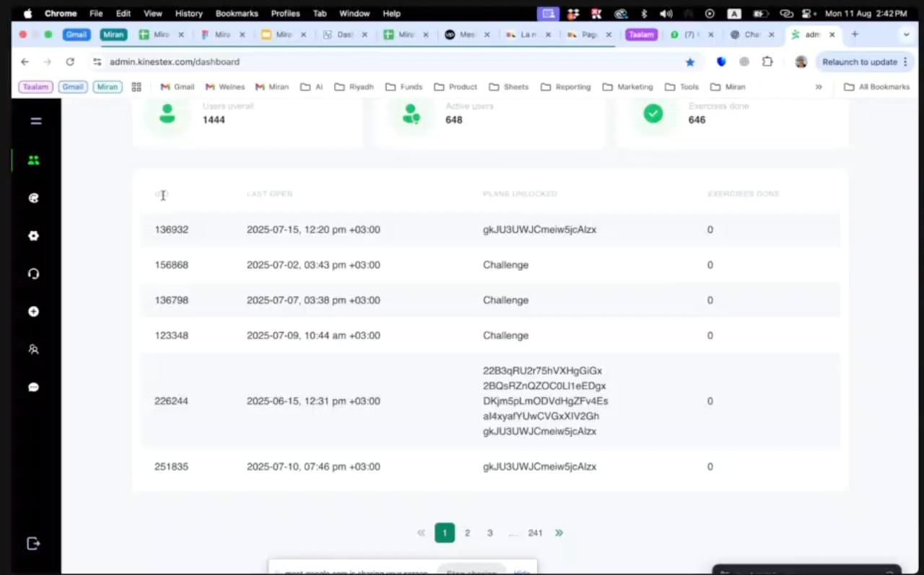Viewport: 924px width, 575px height.
Task: Open the Chrome profile avatar
Action: pyautogui.click(x=801, y=62)
